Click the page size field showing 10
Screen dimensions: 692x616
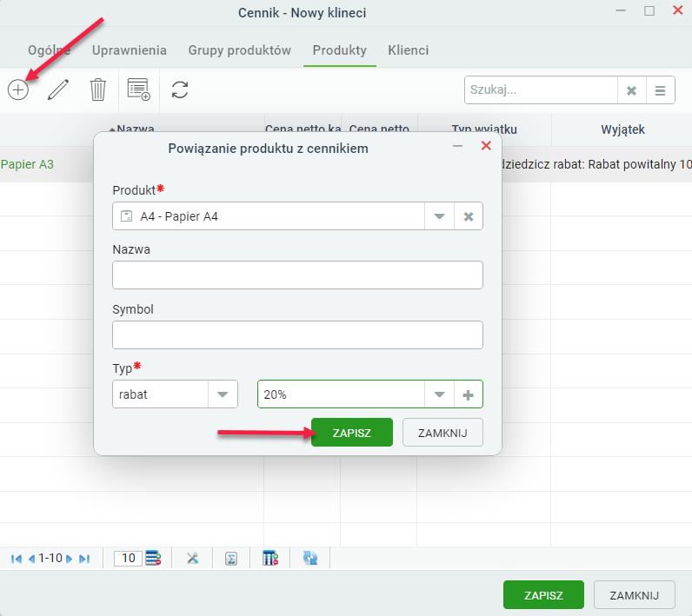pyautogui.click(x=128, y=559)
